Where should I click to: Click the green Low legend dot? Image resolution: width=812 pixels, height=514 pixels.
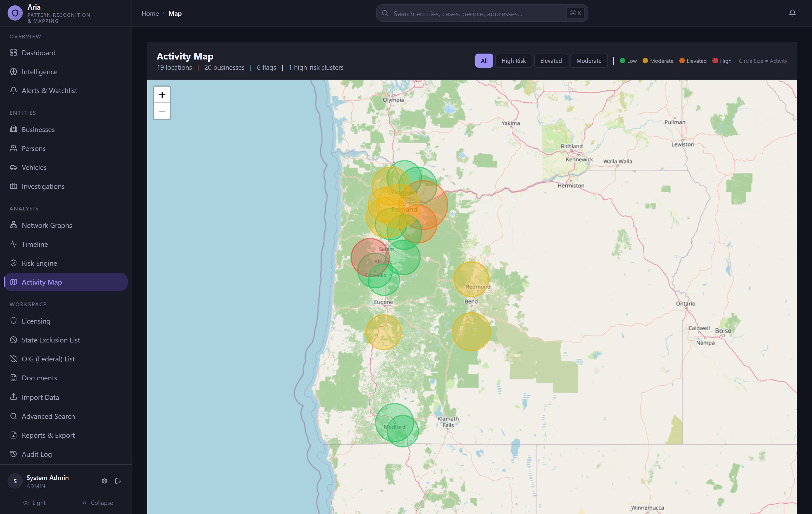pyautogui.click(x=622, y=61)
